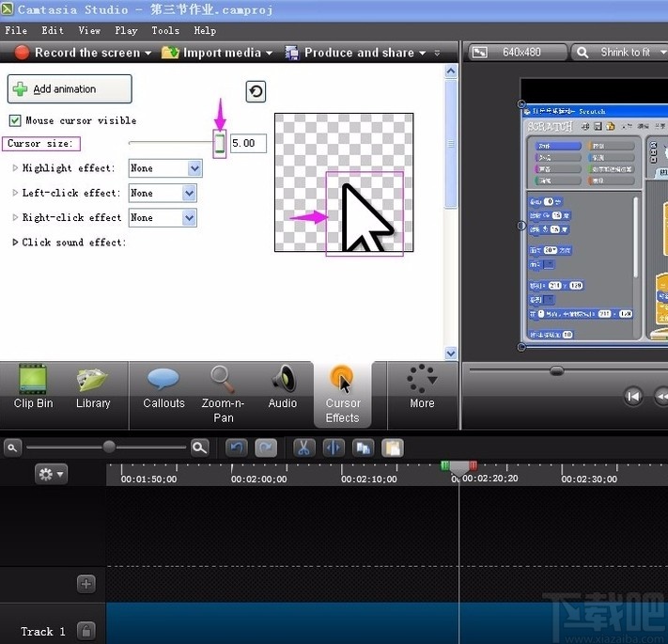Click Record the screen button
The image size is (668, 644).
pyautogui.click(x=77, y=53)
